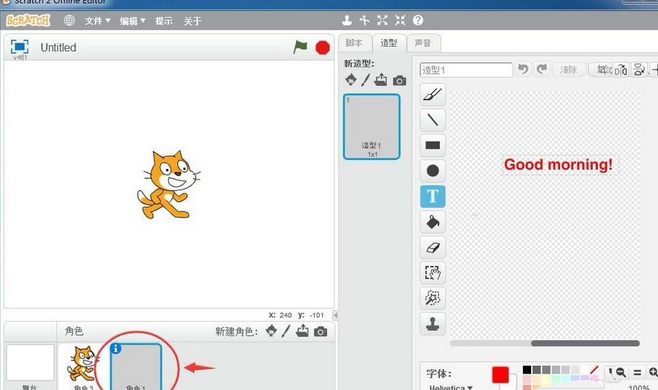
Task: Select the duplicate stamp tool in top bar
Action: tap(347, 20)
